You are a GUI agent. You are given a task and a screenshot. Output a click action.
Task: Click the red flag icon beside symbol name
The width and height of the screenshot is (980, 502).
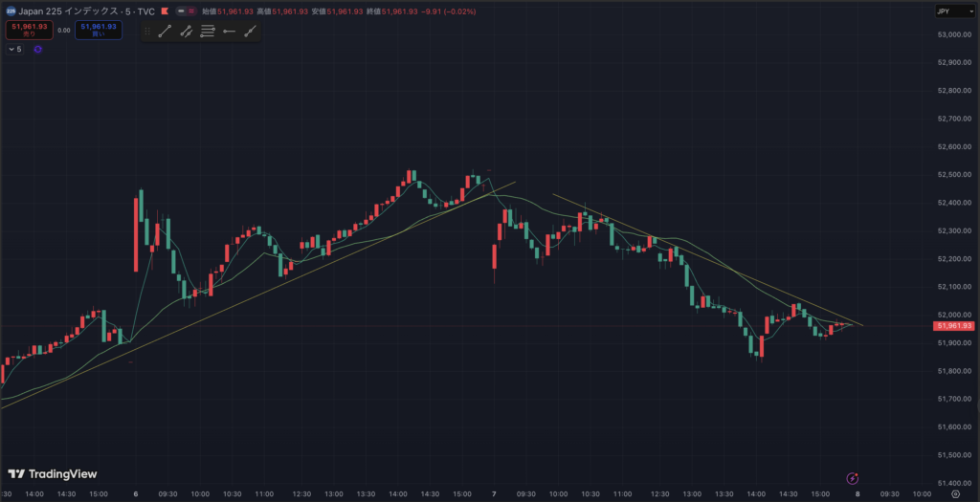point(167,11)
